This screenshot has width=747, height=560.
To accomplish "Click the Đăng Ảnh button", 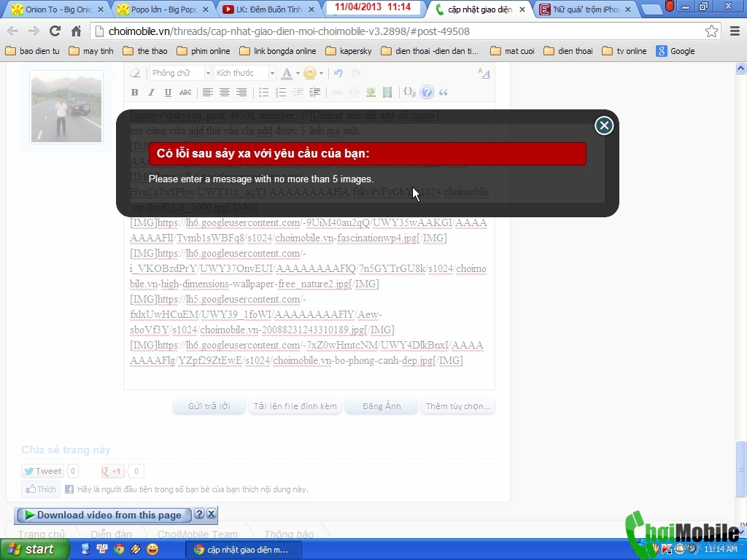I will click(x=382, y=406).
